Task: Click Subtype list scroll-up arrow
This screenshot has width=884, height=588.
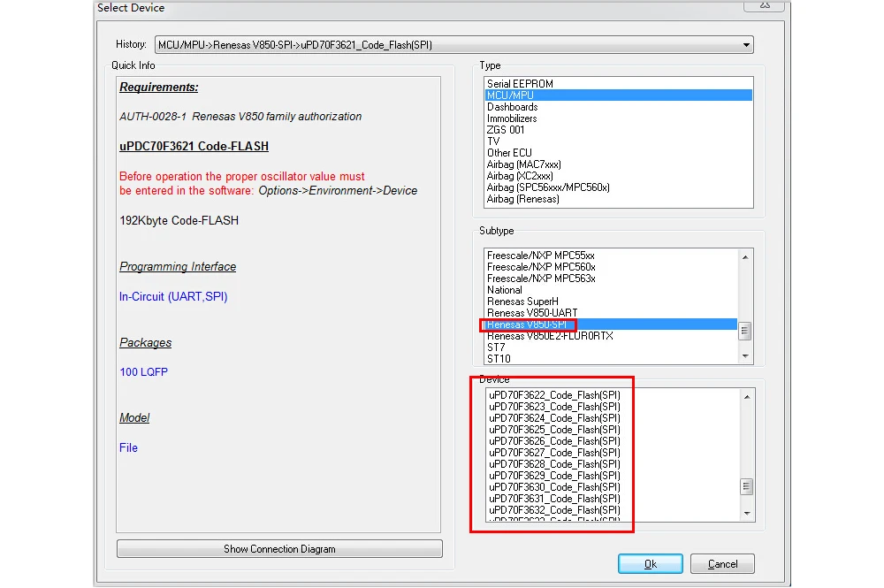Action: pyautogui.click(x=744, y=257)
